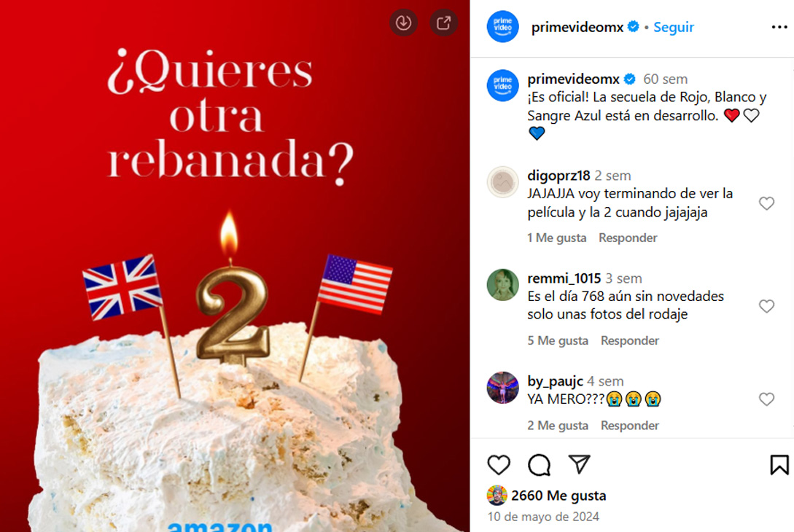View the 5 Me gusta on remmi_1015's comment
This screenshot has width=794, height=532.
(558, 340)
